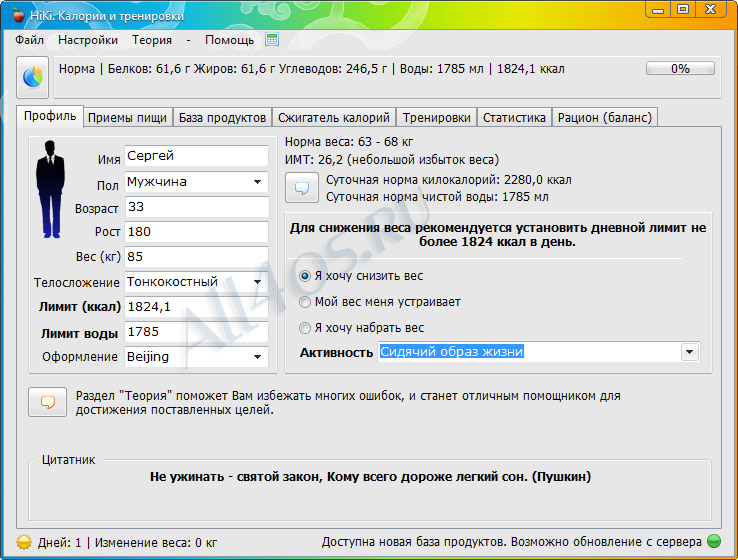Screen dimensions: 738x560
Task: Click the blue speech bubble info button
Action: 302,188
